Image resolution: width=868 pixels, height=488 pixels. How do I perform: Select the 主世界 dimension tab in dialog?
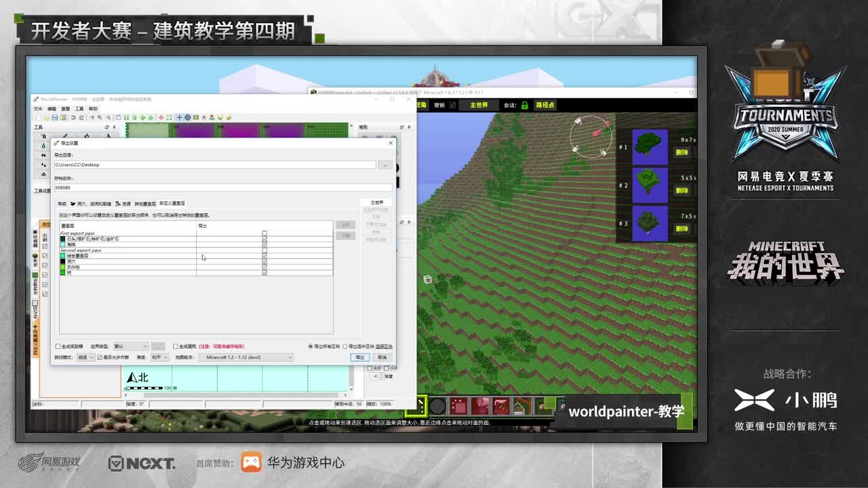376,203
